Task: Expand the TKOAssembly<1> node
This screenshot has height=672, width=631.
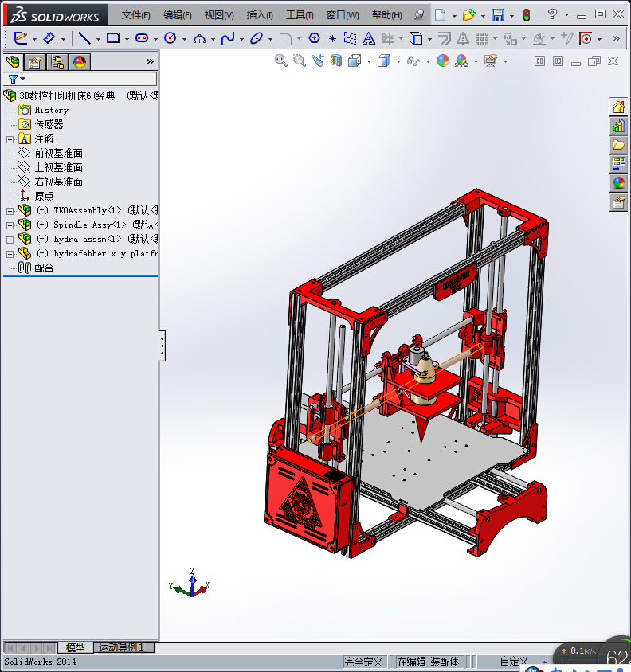Action: pos(10,211)
